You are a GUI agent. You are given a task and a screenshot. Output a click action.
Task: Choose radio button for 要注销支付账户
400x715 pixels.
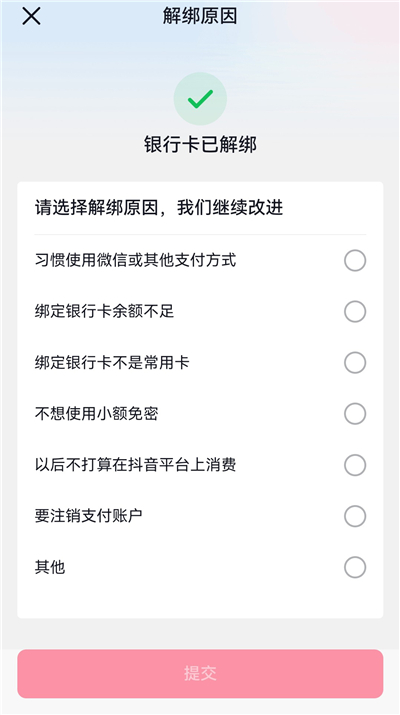(355, 516)
